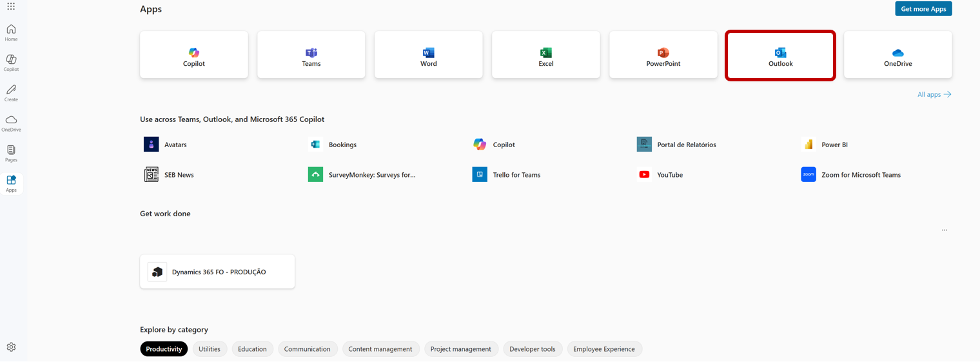Viewport: 980px width, 364px height.
Task: Follow the All apps link
Action: point(934,94)
